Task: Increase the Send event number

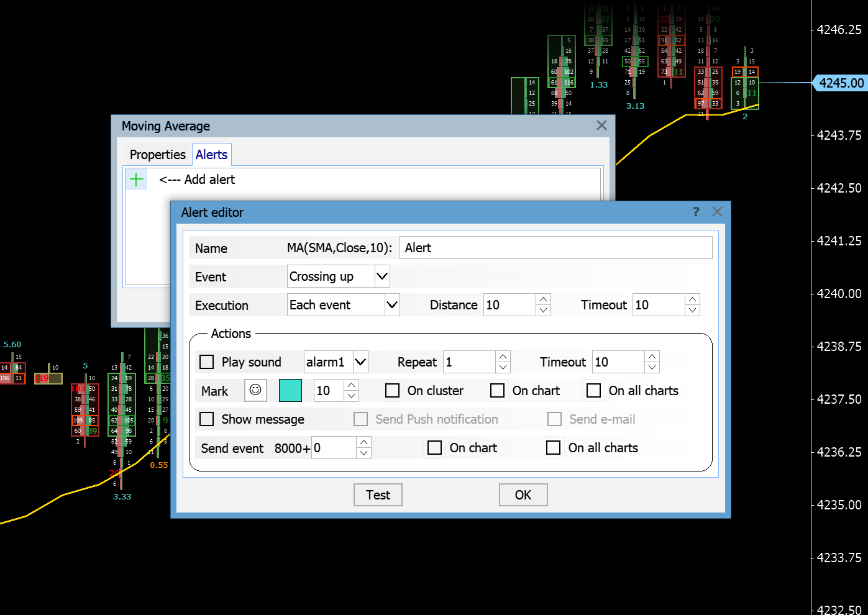Action: 364,442
